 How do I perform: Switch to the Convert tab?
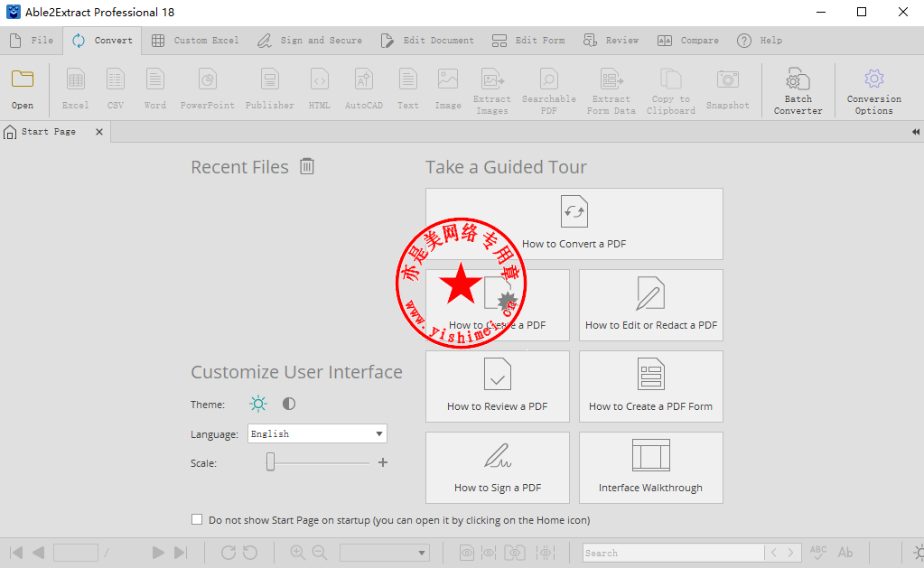103,41
